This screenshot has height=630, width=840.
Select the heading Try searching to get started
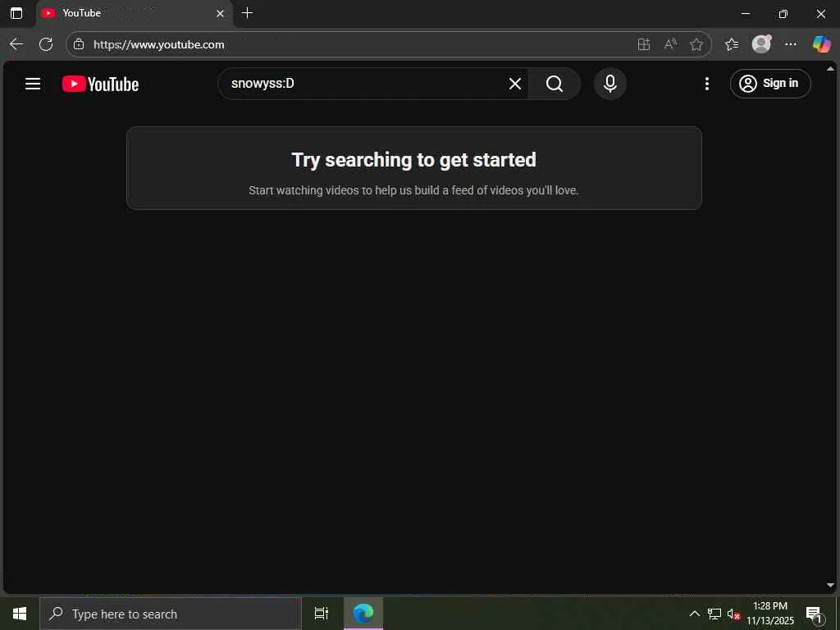pos(413,160)
